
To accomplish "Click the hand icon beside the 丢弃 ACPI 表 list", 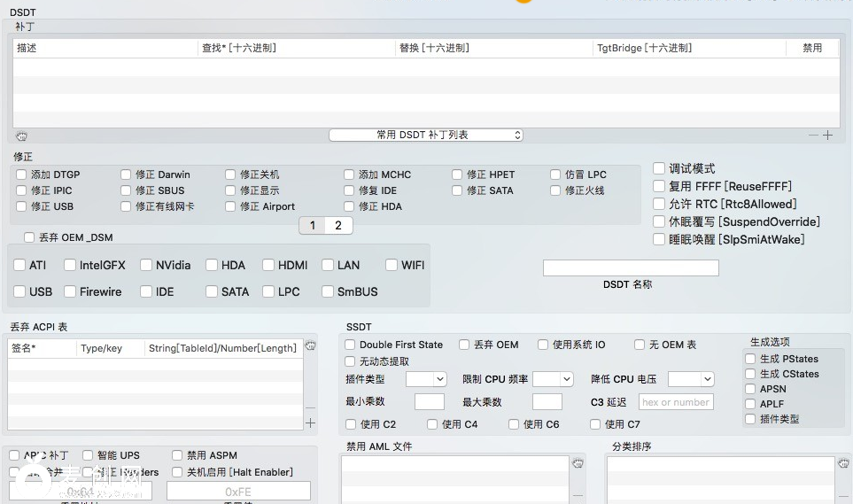I will 310,346.
